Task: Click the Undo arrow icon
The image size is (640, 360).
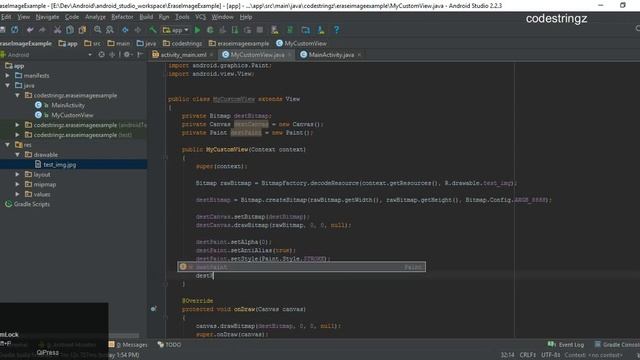Action: 30,30
